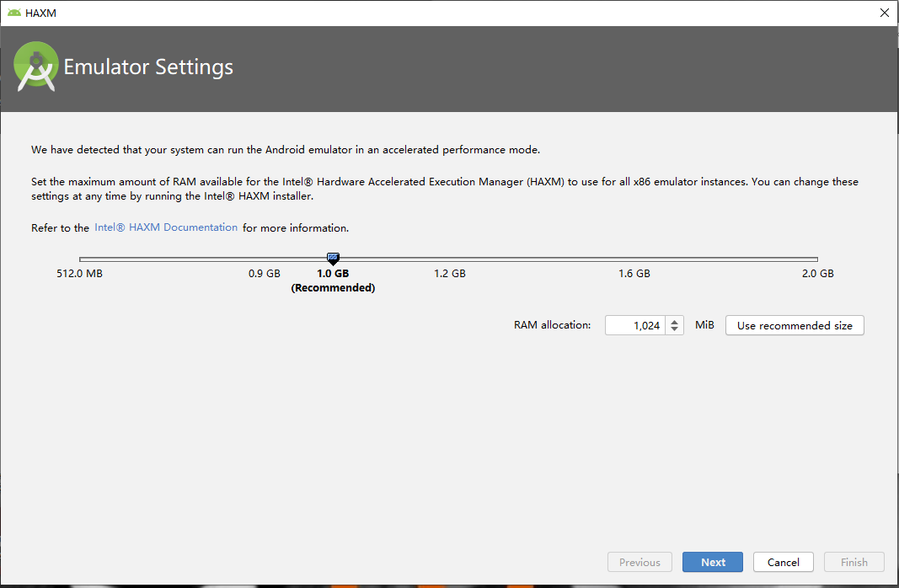899x588 pixels.
Task: Click the 512.0 MB slider label
Action: (x=80, y=274)
